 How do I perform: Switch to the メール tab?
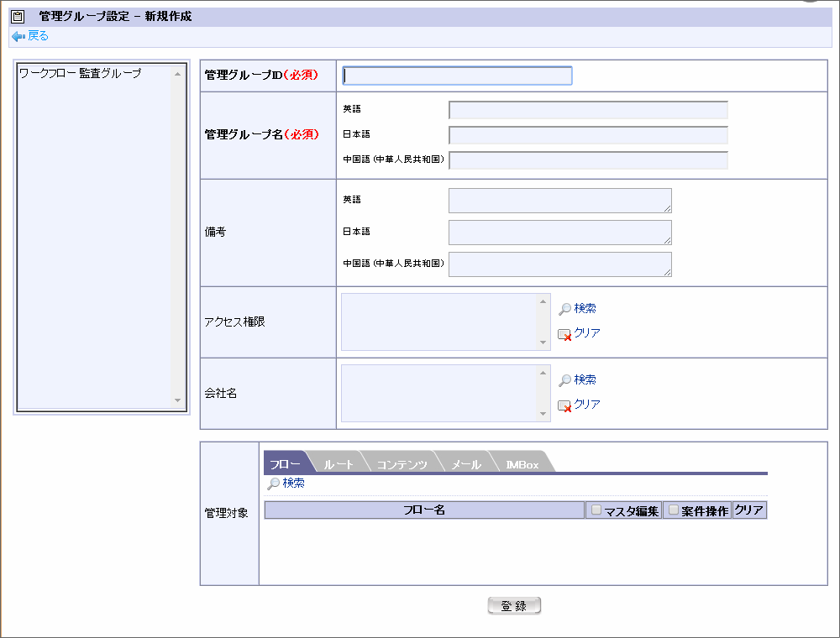[465, 463]
